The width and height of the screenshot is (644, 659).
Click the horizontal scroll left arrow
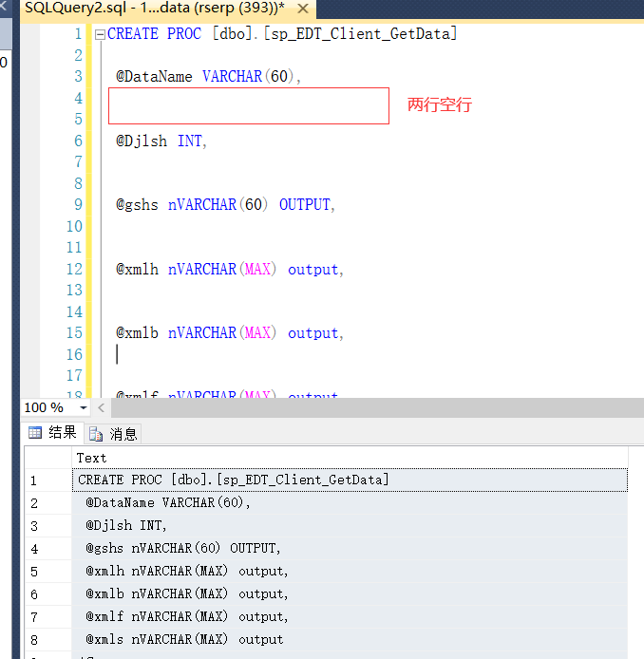101,407
